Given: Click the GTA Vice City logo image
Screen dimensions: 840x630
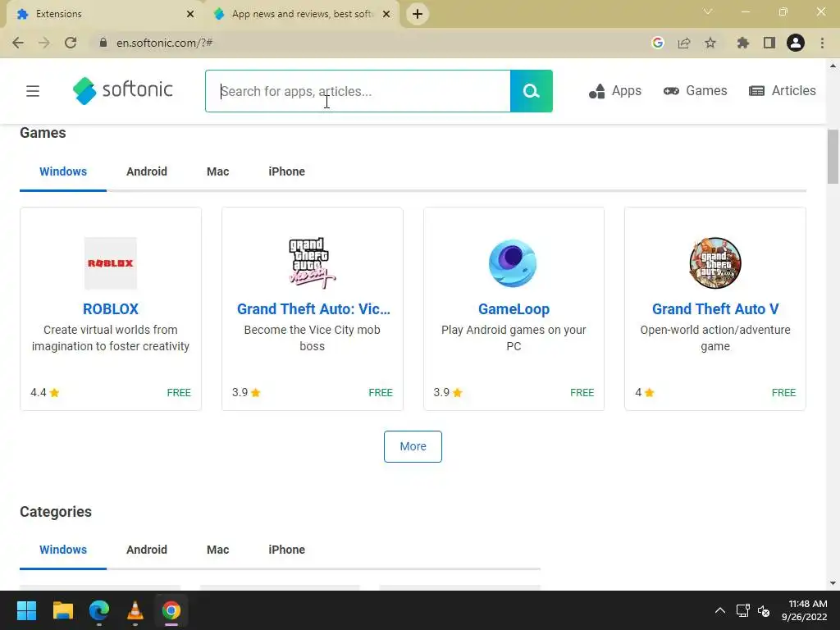Looking at the screenshot, I should click(x=313, y=263).
